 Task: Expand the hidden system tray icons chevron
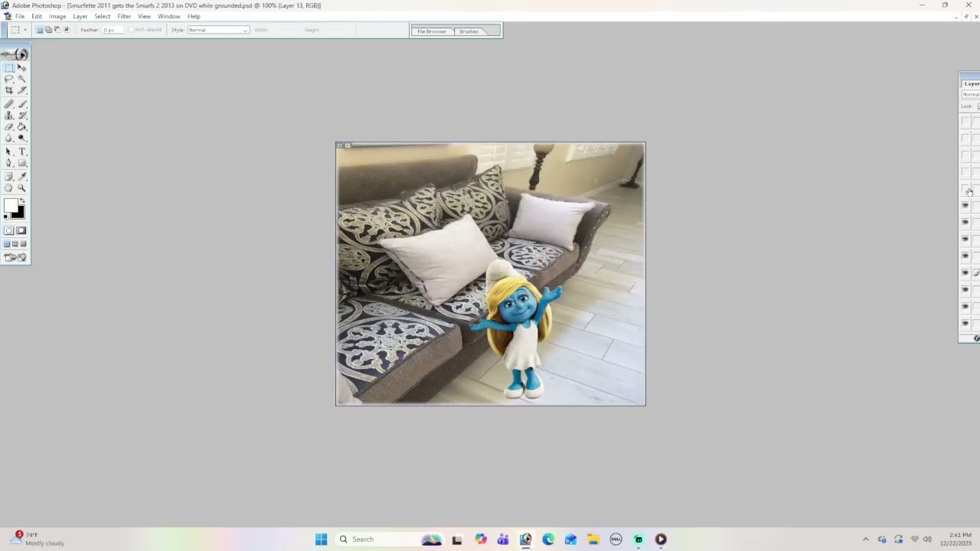[x=866, y=540]
